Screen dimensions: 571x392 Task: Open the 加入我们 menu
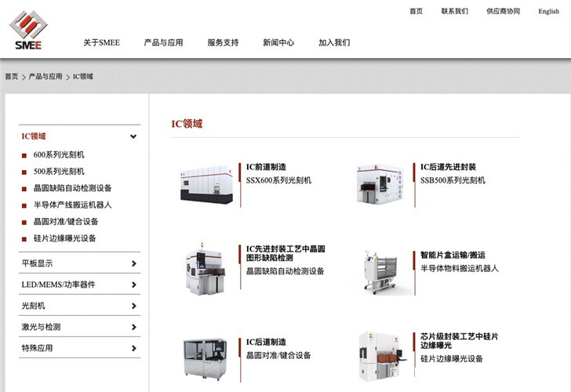pos(334,42)
